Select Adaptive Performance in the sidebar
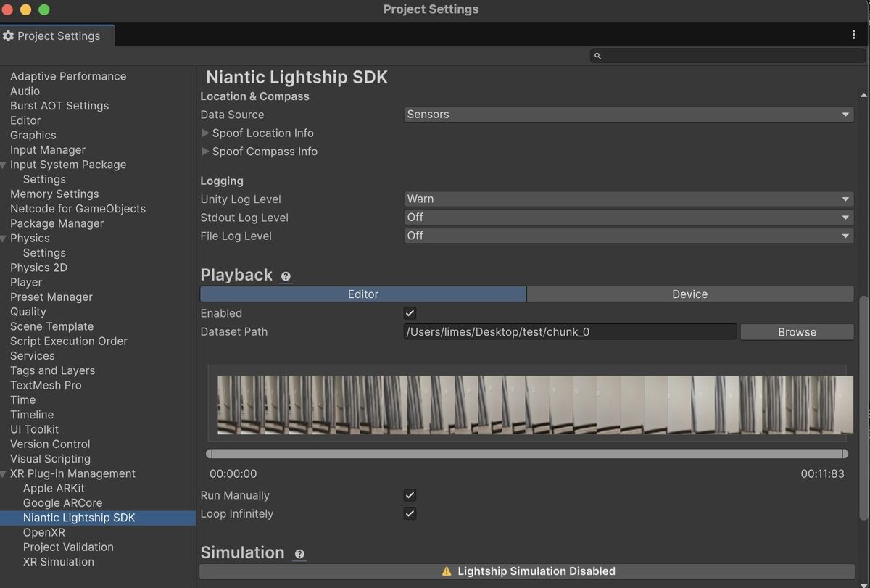Viewport: 870px width, 588px height. coord(68,76)
